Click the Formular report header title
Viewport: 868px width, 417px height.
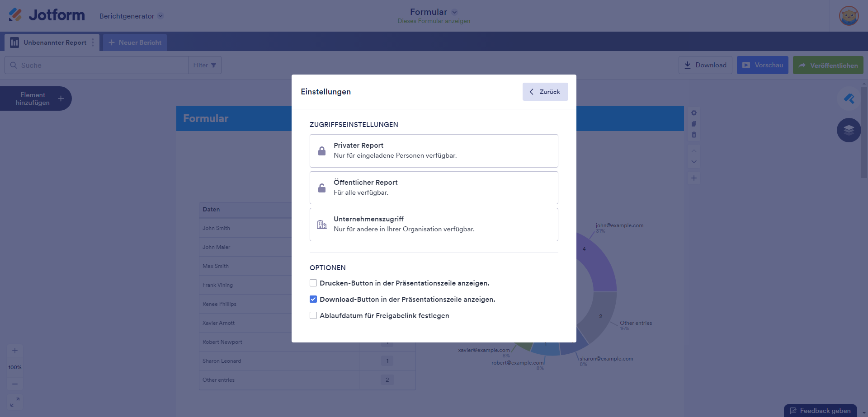coord(206,118)
